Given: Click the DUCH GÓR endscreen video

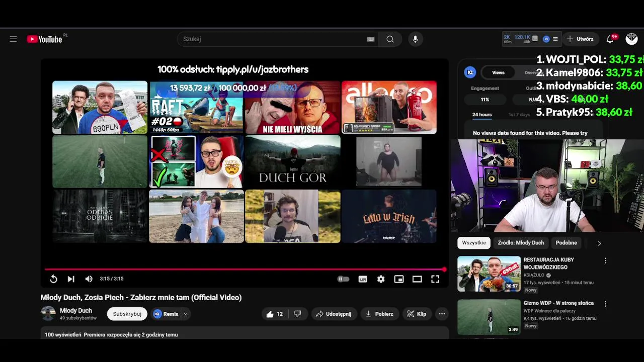Looking at the screenshot, I should pyautogui.click(x=292, y=161).
